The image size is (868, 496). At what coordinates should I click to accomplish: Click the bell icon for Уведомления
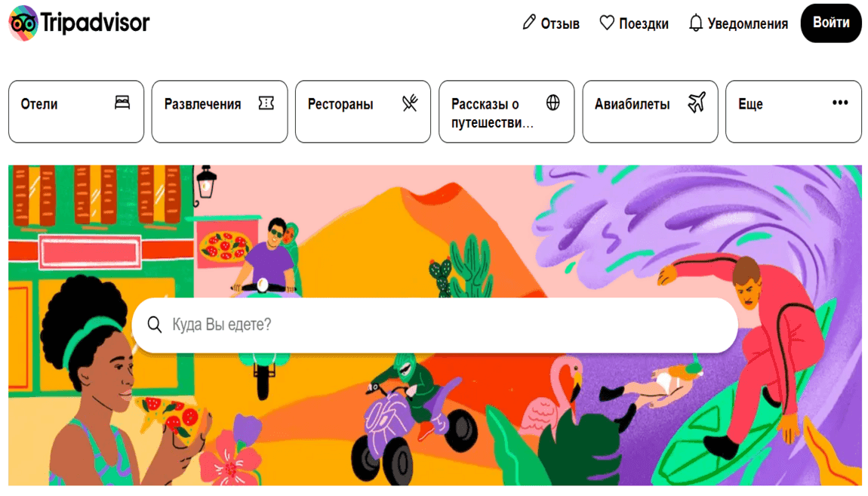[x=696, y=23]
